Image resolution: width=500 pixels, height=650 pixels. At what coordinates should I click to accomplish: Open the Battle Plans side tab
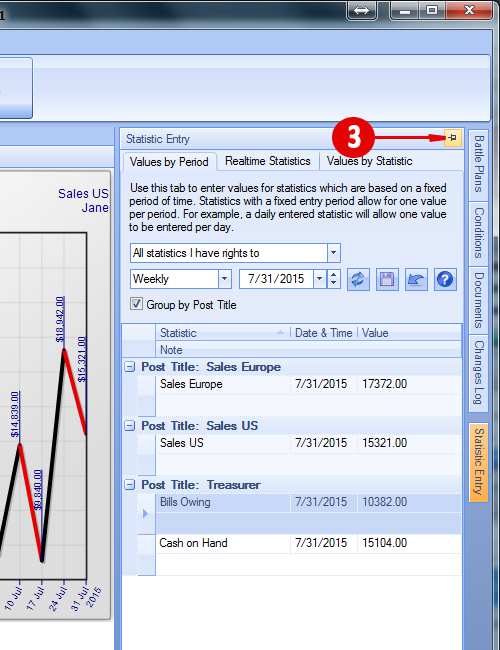(478, 165)
